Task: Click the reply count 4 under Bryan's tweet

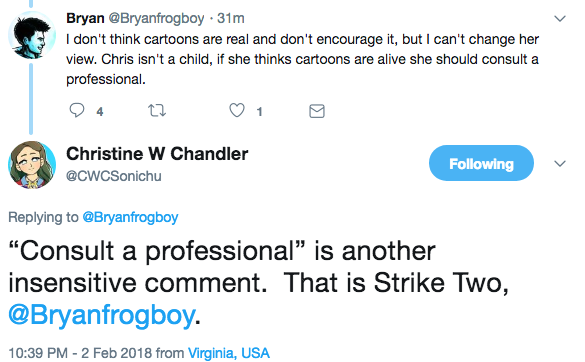Action: pyautogui.click(x=100, y=112)
